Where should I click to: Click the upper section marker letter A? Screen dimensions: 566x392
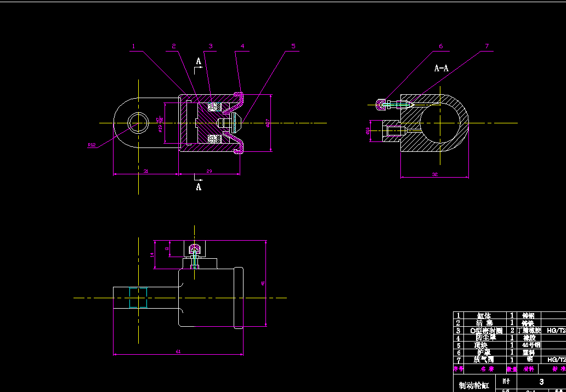click(x=199, y=61)
